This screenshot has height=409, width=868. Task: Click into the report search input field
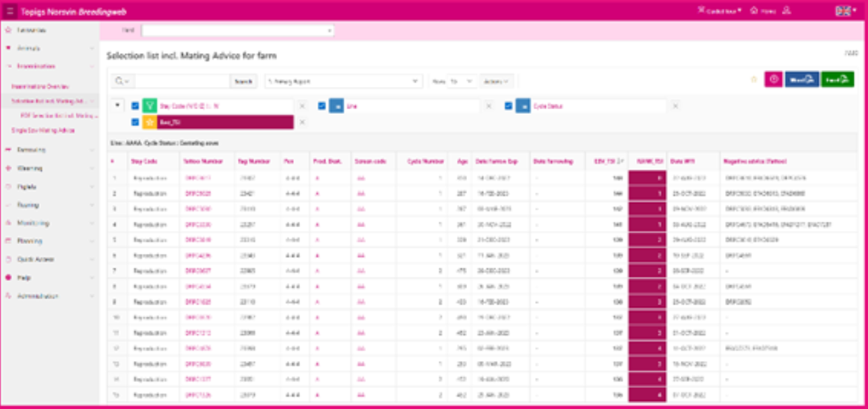coord(182,81)
